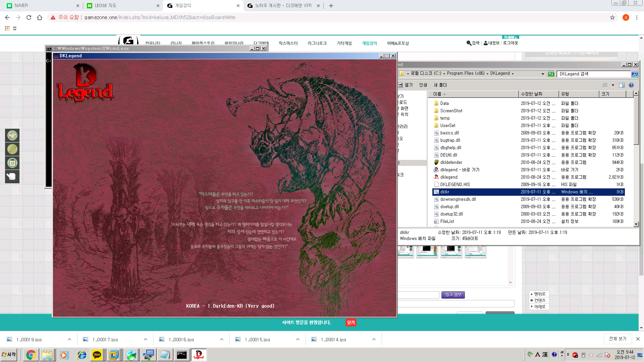Open Windows Explorer from the taskbar
This screenshot has height=362, width=644.
coord(47,355)
